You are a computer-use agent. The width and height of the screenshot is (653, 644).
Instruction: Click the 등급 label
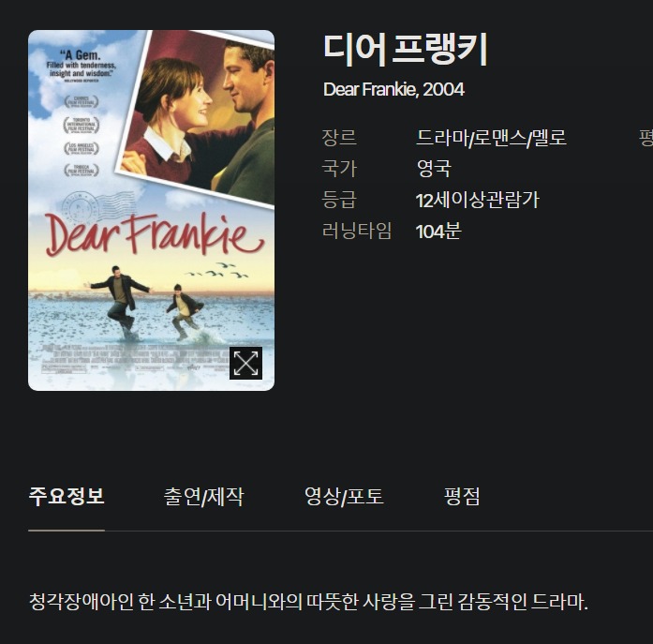(339, 200)
